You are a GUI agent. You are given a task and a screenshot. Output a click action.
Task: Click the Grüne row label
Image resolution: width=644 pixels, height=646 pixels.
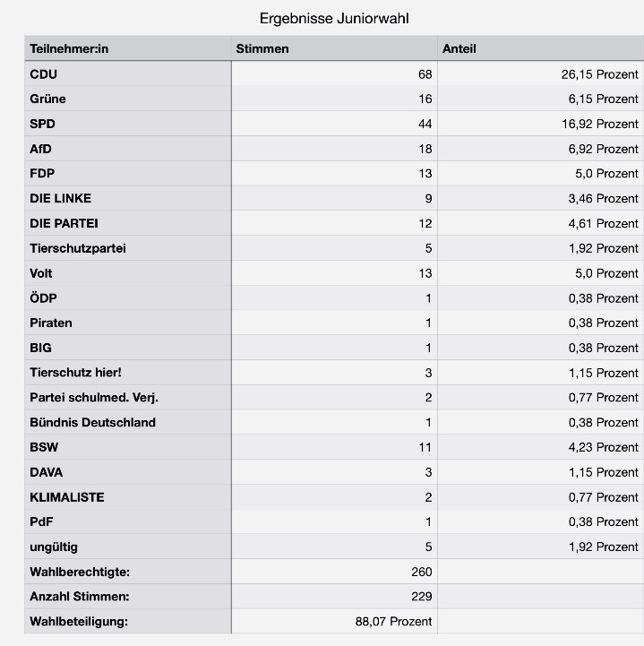[x=47, y=99]
